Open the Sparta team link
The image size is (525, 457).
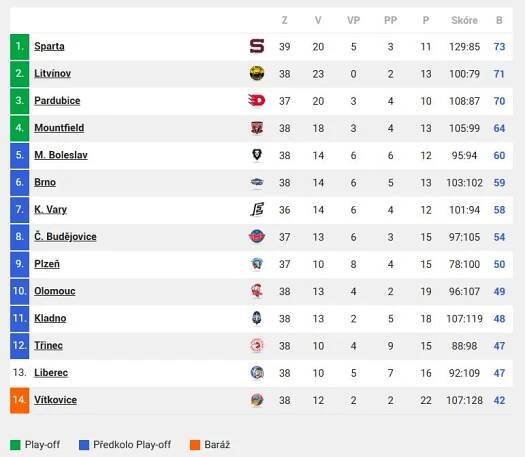(49, 46)
